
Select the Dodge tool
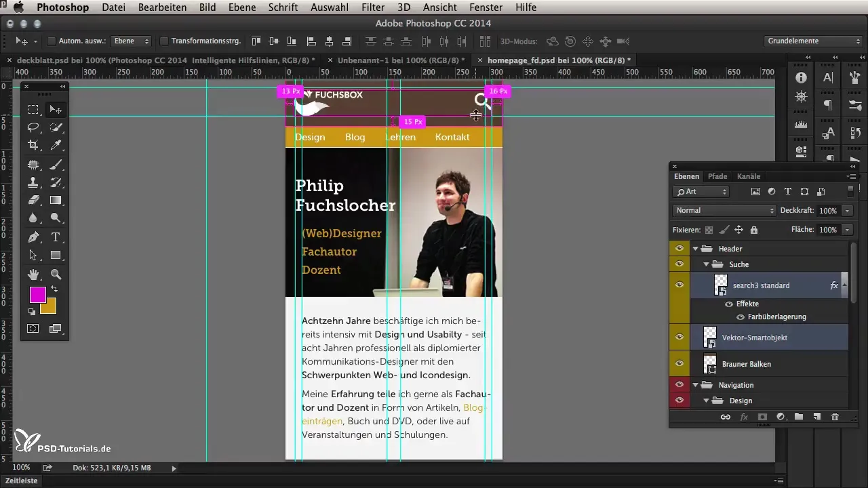click(56, 218)
